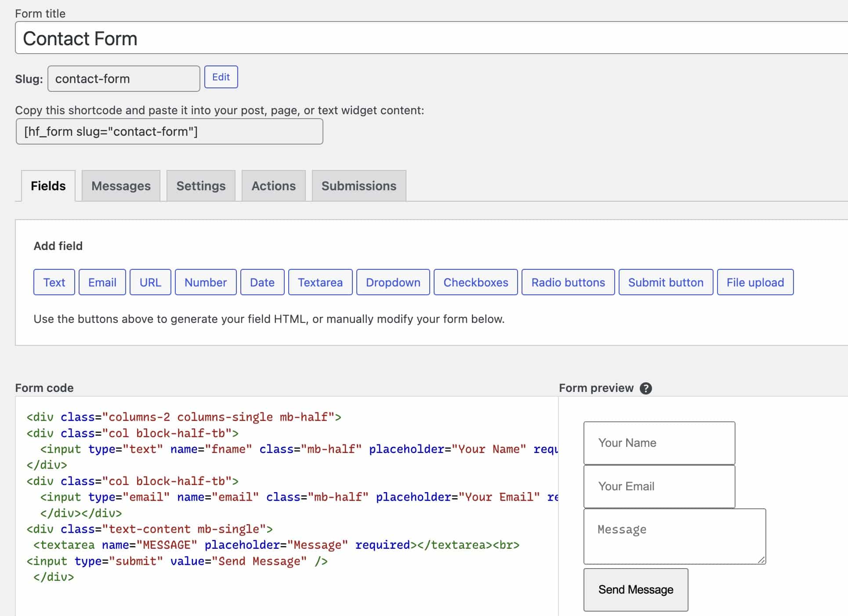Add a Dropdown field
848x616 pixels.
click(392, 282)
